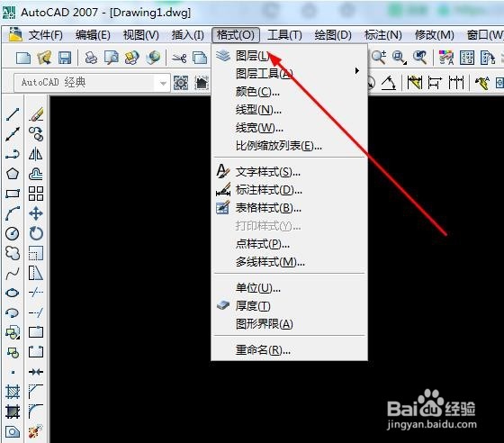The height and width of the screenshot is (443, 504).
Task: Select the Stretch tool
Action: click(36, 273)
